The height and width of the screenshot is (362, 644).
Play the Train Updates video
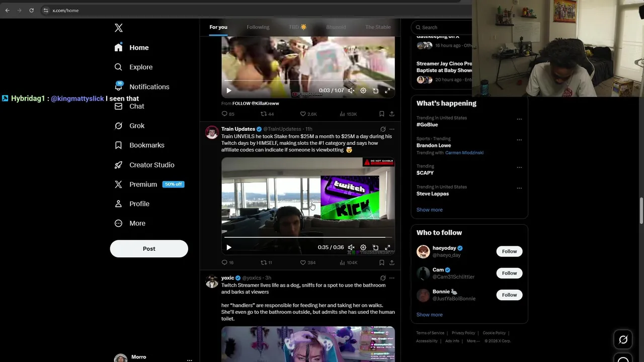(x=229, y=247)
